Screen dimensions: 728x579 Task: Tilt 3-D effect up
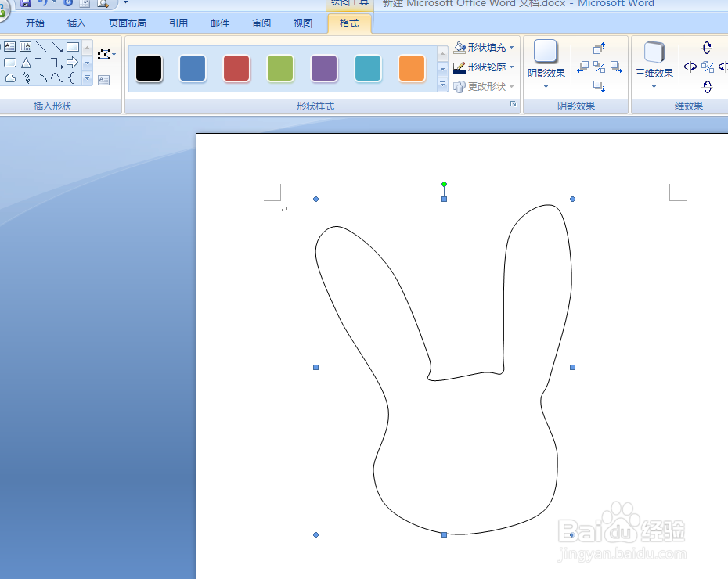pos(707,48)
